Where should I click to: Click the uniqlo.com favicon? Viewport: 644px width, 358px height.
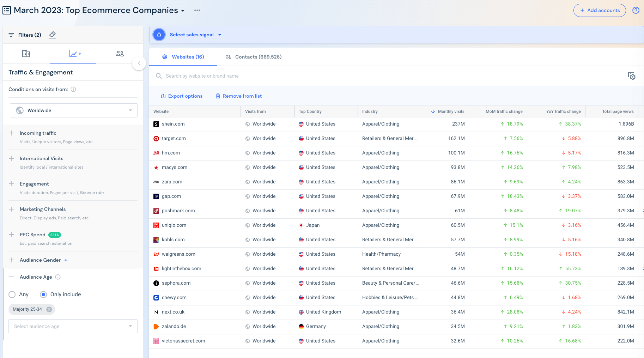tap(156, 225)
